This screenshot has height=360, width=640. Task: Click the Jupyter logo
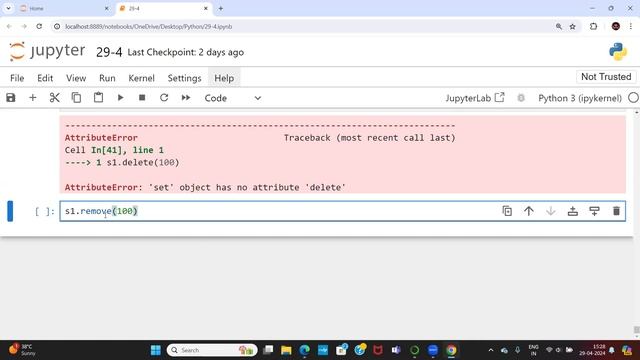coord(47,51)
